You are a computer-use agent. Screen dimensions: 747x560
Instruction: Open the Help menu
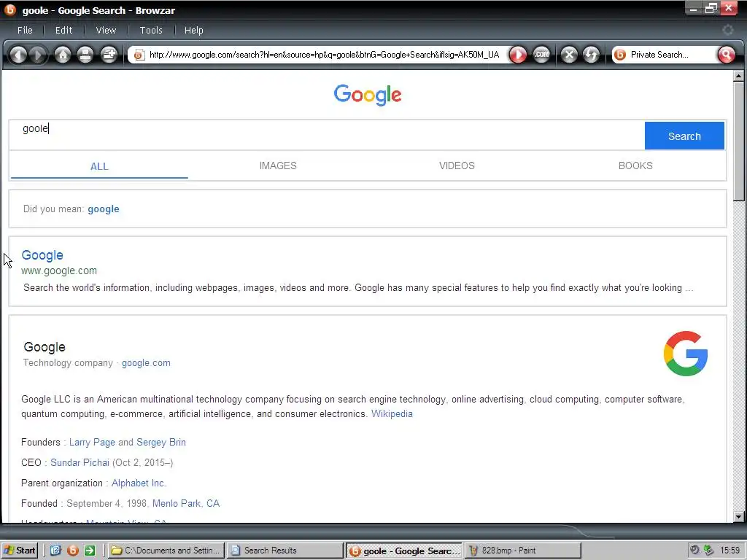pos(194,30)
